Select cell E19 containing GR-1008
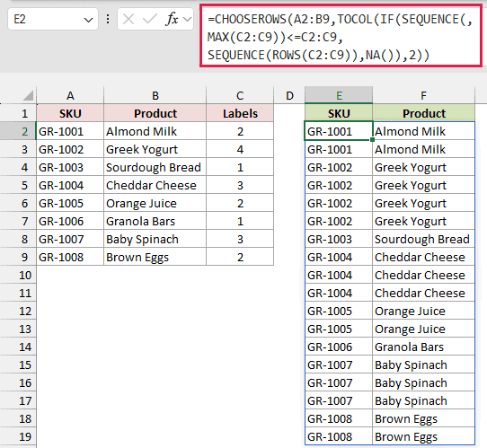Screen dimensions: 487x448 [x=339, y=436]
